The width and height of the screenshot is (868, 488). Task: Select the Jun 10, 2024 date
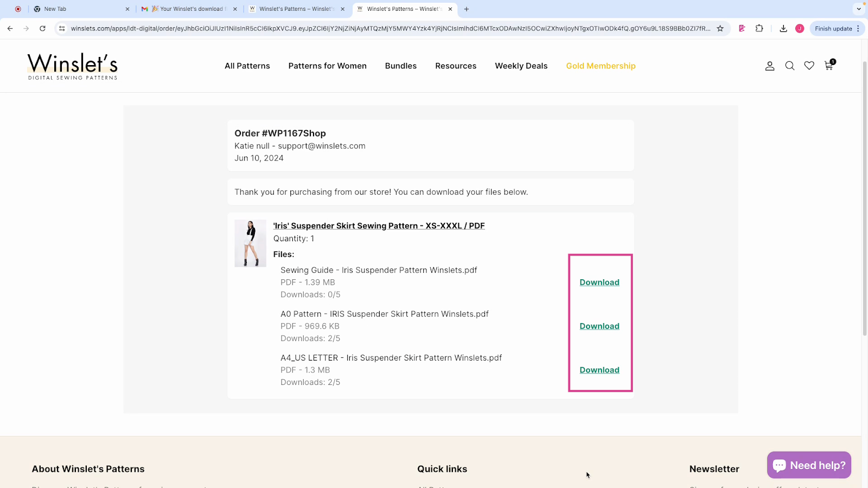coord(259,158)
